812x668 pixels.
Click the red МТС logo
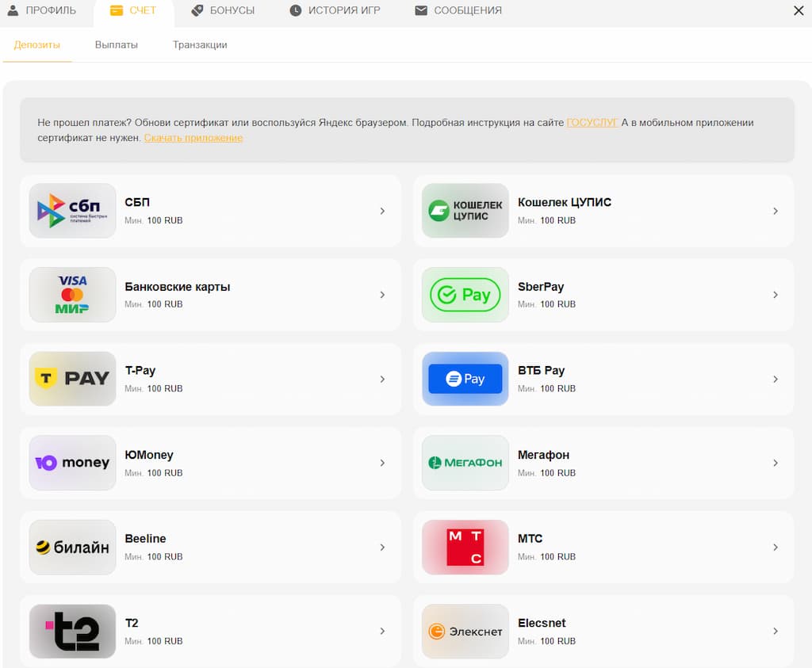tap(465, 547)
